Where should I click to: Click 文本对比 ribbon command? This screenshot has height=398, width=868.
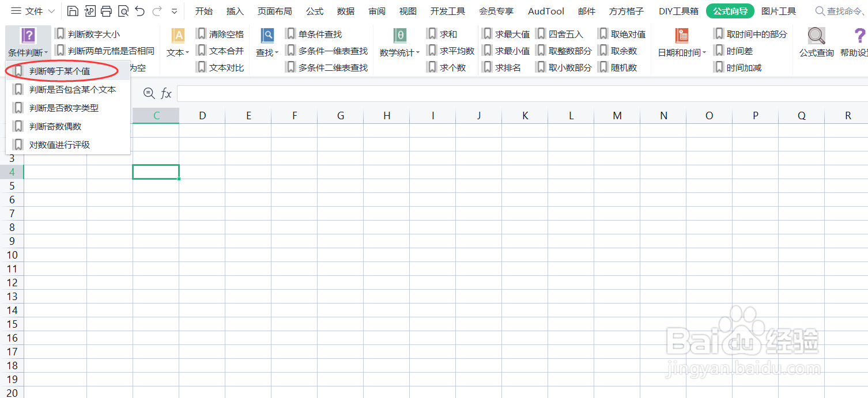220,68
